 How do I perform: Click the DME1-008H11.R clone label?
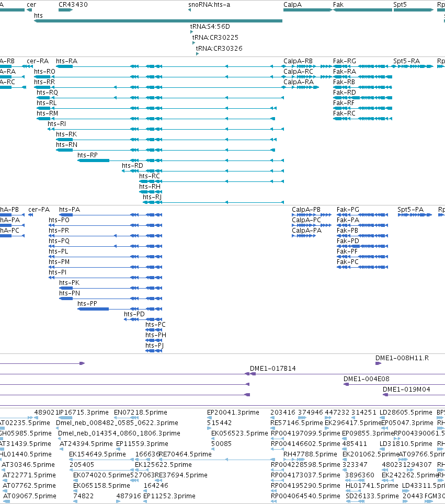[402, 358]
